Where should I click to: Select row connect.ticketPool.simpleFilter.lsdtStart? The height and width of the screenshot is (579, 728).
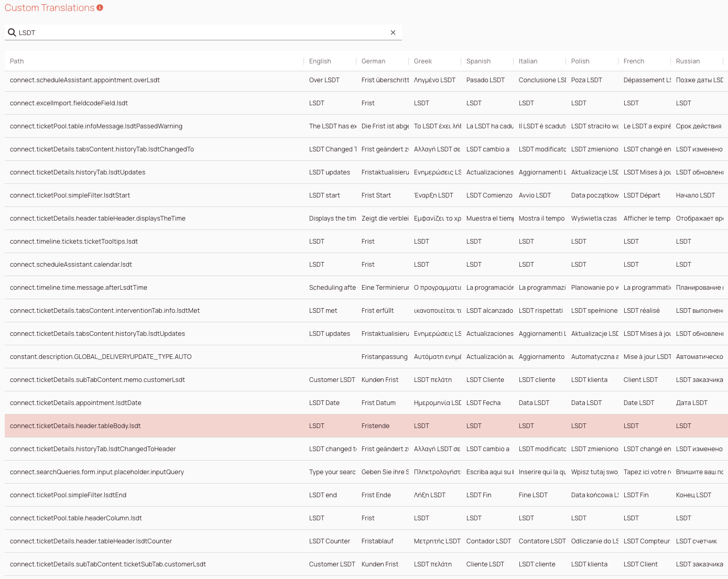157,195
